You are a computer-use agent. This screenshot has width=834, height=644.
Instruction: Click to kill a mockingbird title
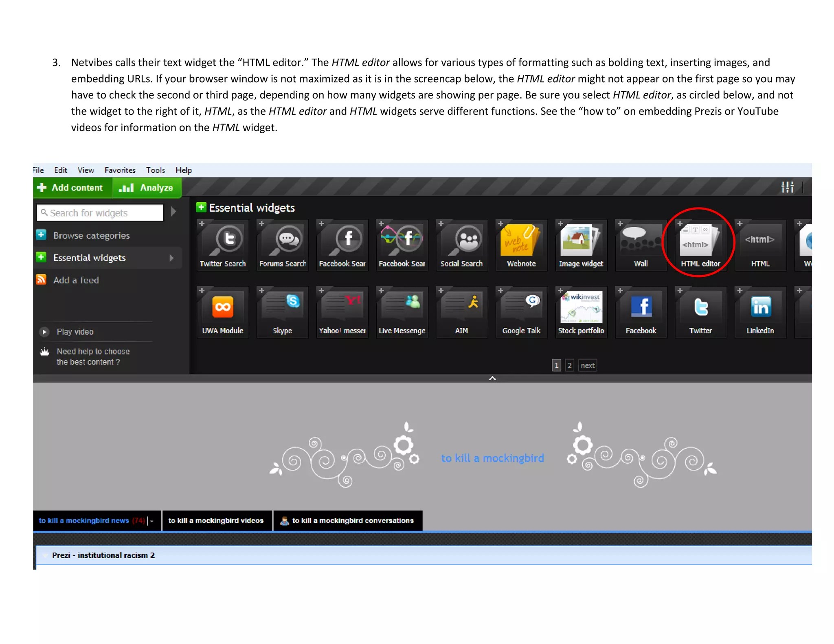pyautogui.click(x=492, y=458)
